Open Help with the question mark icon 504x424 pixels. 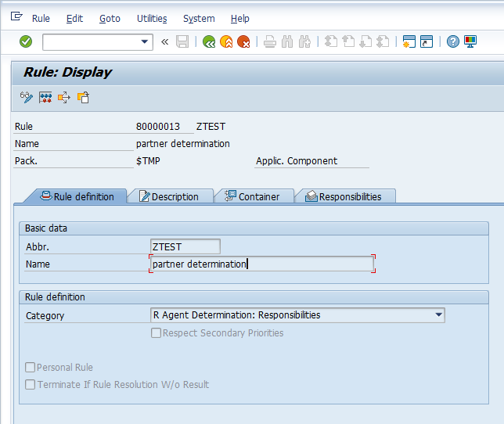(x=453, y=41)
